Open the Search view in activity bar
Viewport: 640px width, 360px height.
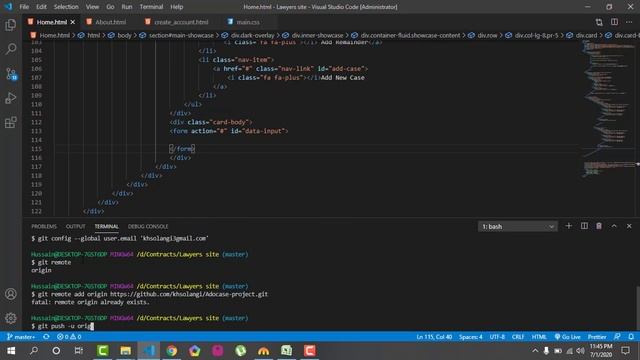pos(11,49)
